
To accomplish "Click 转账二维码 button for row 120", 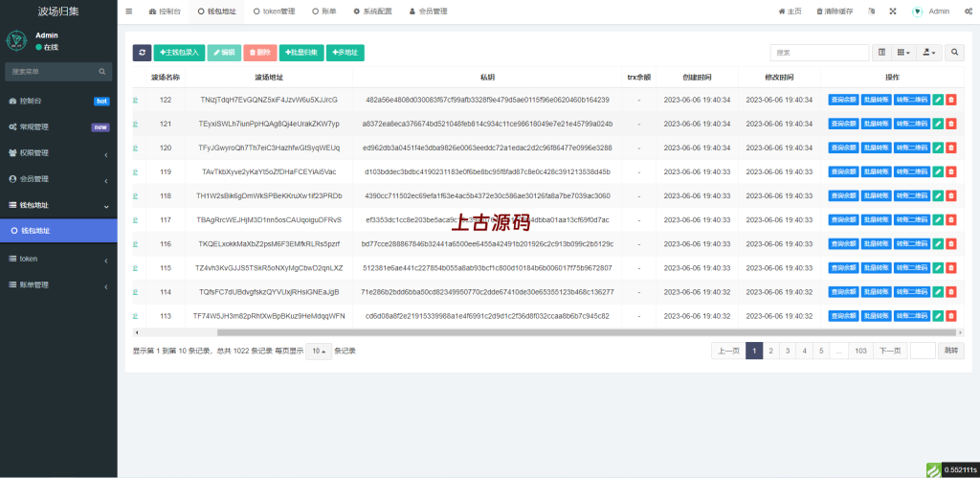I will coord(912,148).
